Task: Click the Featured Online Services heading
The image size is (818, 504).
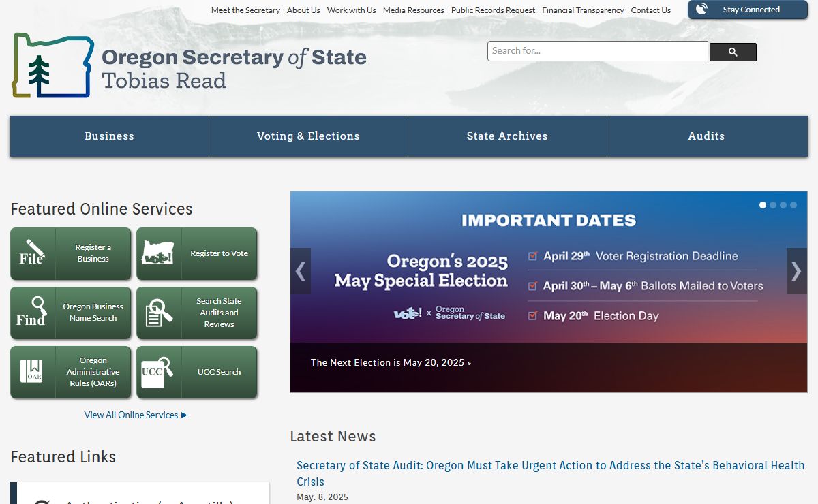Action: coord(102,209)
